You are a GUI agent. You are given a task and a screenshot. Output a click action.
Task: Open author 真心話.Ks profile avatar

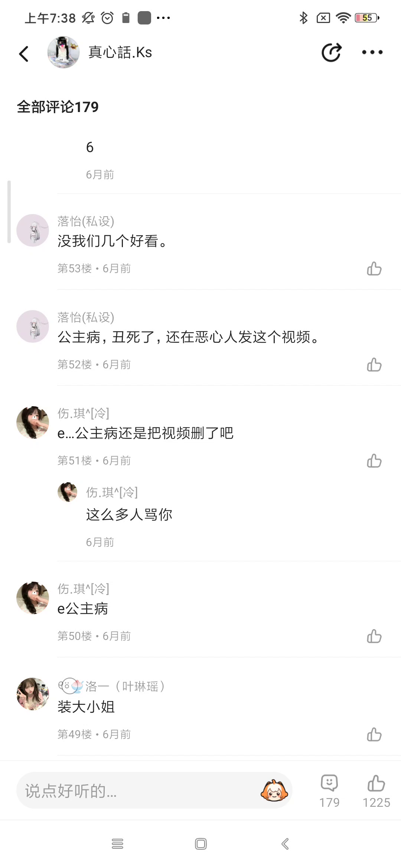click(x=63, y=52)
